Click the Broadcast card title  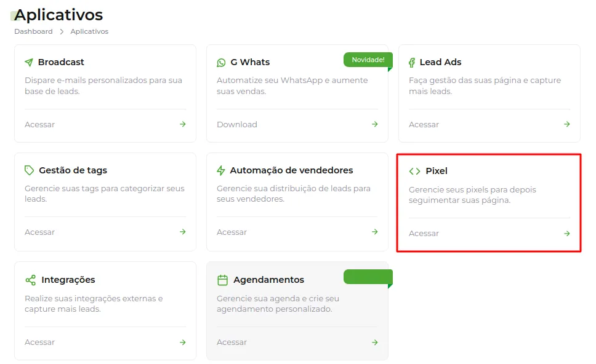pos(61,62)
